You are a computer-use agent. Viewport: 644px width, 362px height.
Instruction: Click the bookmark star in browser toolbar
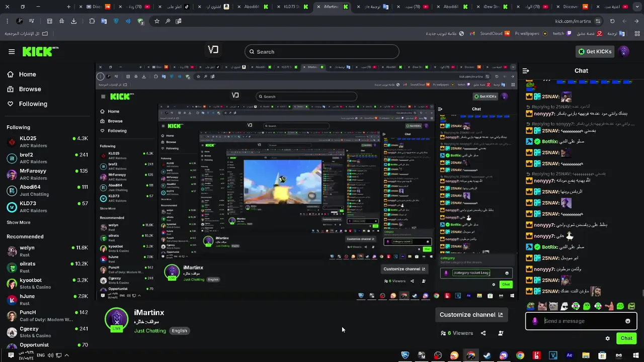157,21
